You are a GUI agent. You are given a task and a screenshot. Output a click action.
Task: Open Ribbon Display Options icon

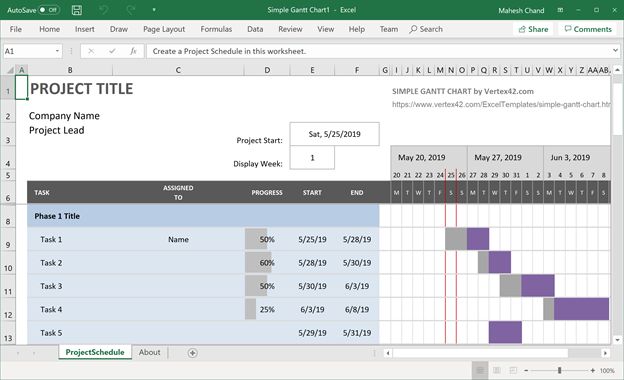click(560, 10)
